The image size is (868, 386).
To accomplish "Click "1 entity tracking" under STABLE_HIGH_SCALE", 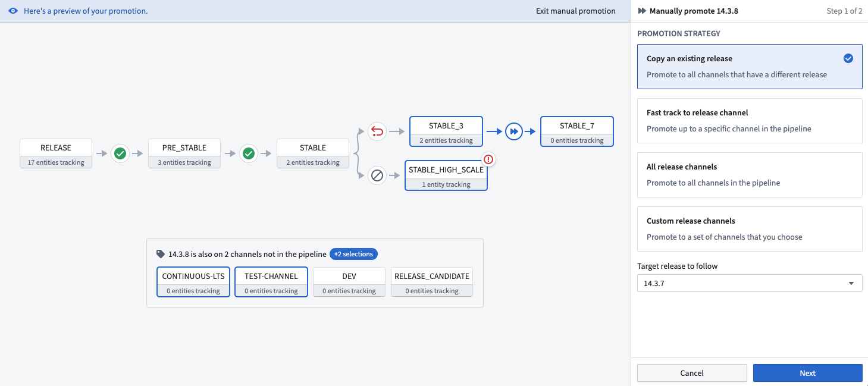I will [446, 184].
